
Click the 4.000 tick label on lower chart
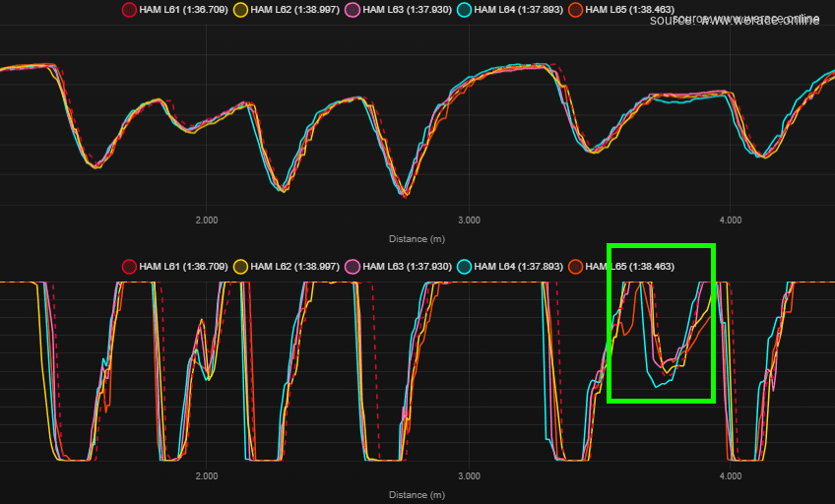pyautogui.click(x=730, y=475)
